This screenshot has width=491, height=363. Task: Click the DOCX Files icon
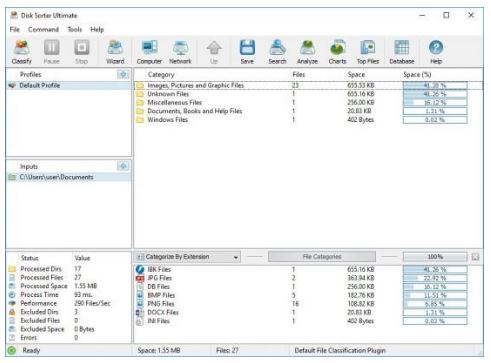coord(140,313)
